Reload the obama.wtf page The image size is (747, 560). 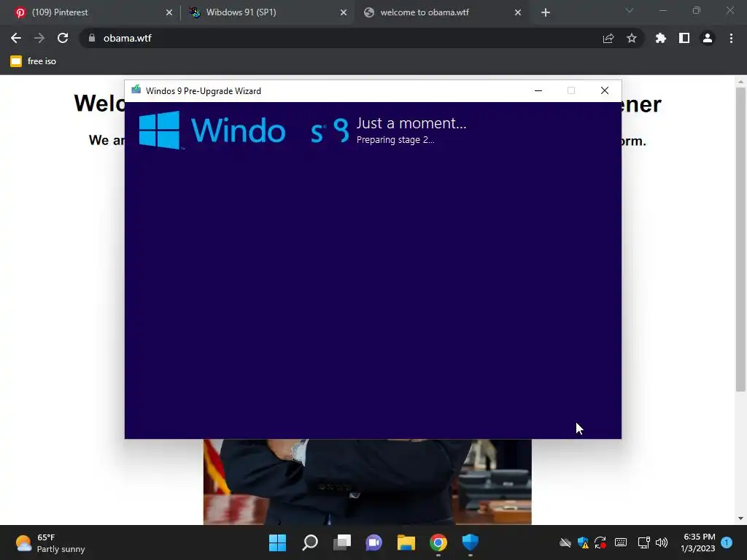click(x=63, y=38)
